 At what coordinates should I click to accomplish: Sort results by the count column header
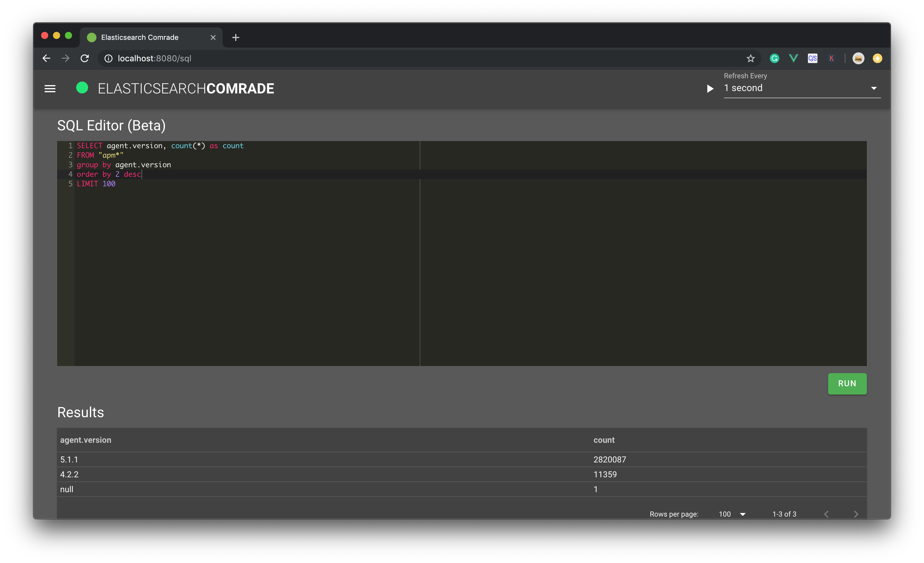tap(604, 440)
